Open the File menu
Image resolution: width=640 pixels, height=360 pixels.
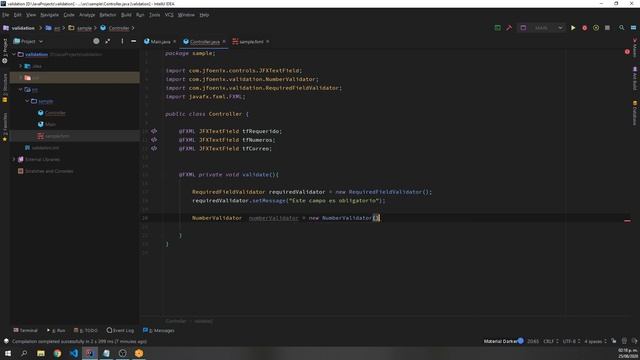[x=6, y=15]
